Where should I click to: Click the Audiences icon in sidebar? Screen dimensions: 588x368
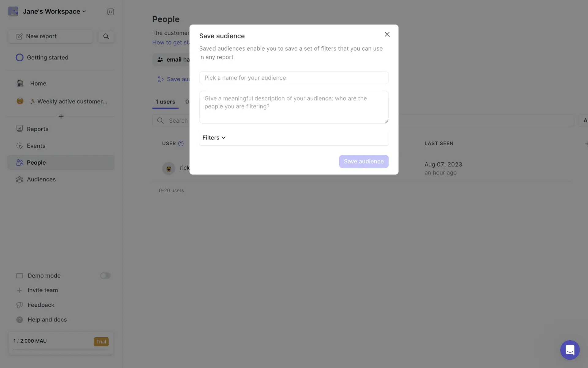pyautogui.click(x=20, y=179)
